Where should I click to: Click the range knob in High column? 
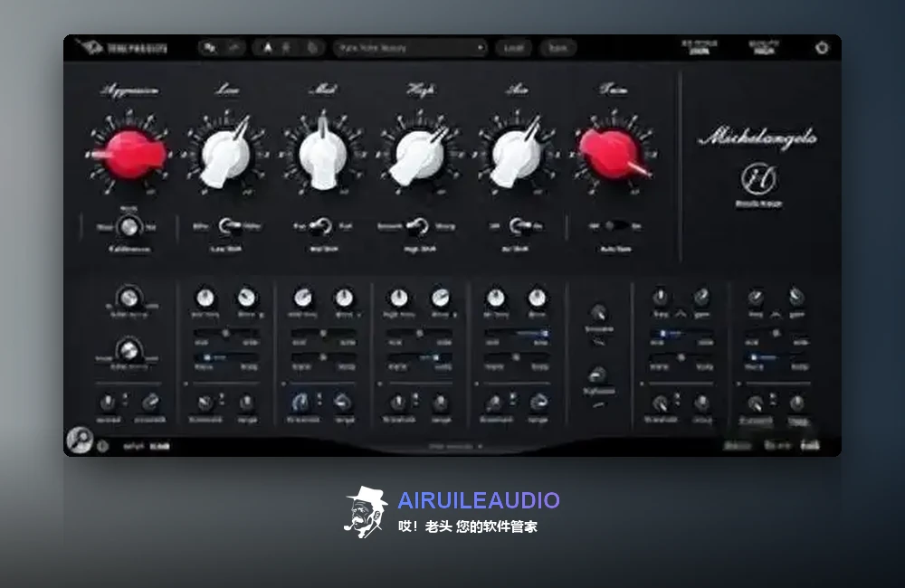[x=441, y=402]
